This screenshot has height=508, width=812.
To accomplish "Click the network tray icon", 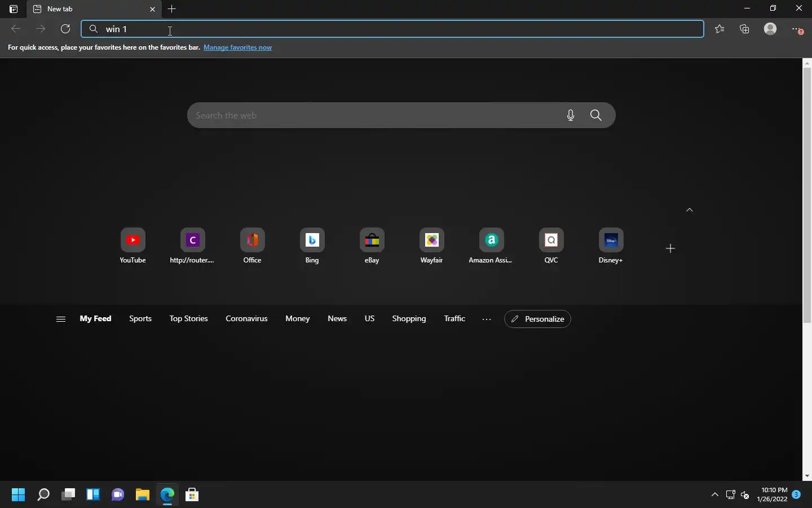I will [731, 495].
